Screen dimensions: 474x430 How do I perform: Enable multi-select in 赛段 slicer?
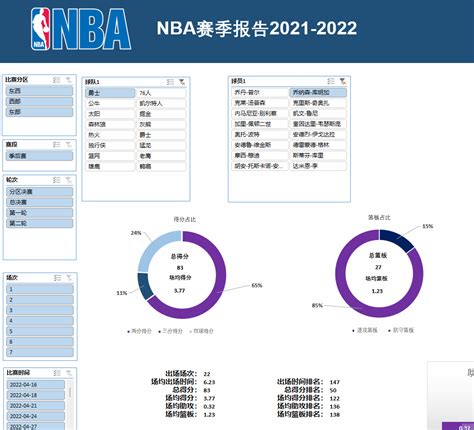57,144
